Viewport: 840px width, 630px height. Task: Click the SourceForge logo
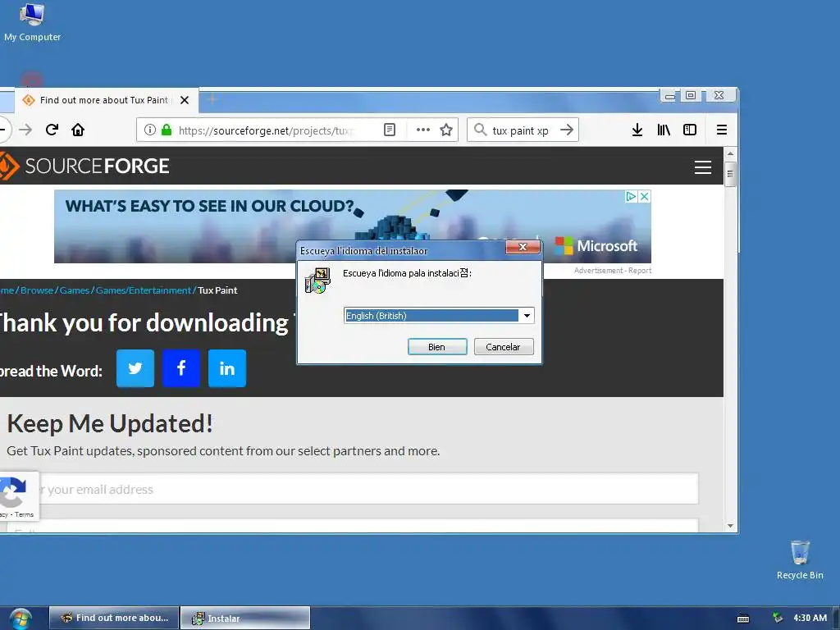coord(84,166)
